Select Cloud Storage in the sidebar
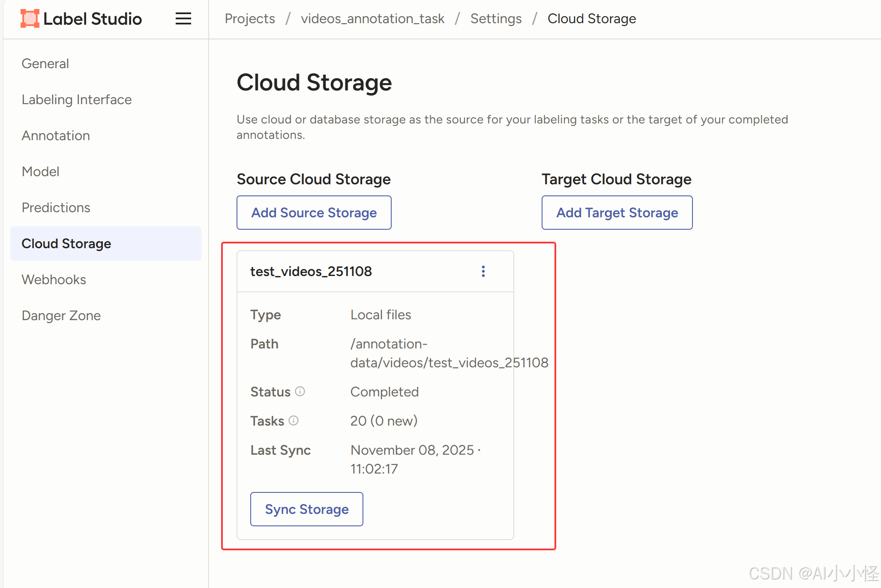Image resolution: width=881 pixels, height=588 pixels. [x=106, y=243]
